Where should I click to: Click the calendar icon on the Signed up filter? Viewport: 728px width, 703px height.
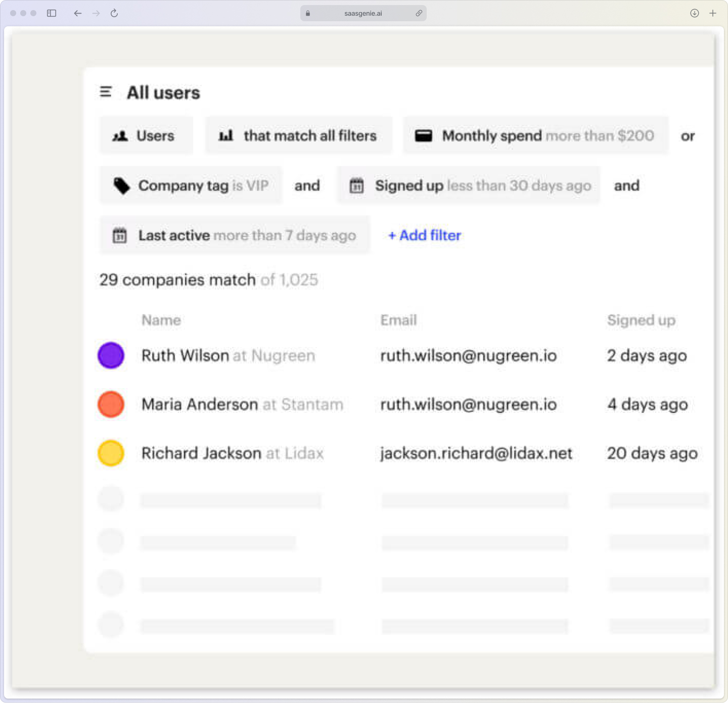pos(357,185)
